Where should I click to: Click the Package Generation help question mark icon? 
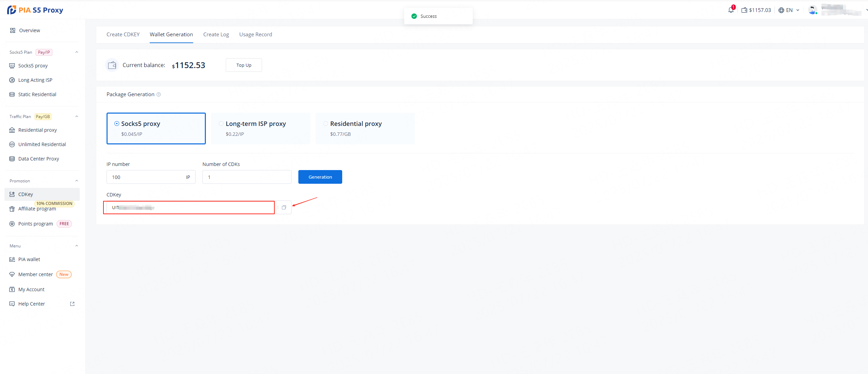[x=159, y=94]
